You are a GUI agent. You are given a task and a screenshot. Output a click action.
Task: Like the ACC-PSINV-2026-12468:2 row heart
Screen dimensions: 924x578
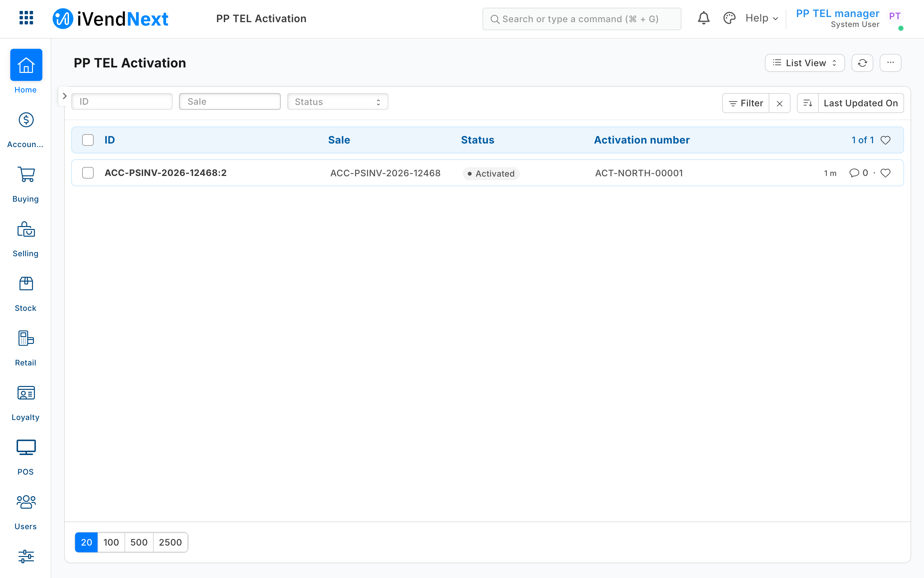tap(886, 173)
